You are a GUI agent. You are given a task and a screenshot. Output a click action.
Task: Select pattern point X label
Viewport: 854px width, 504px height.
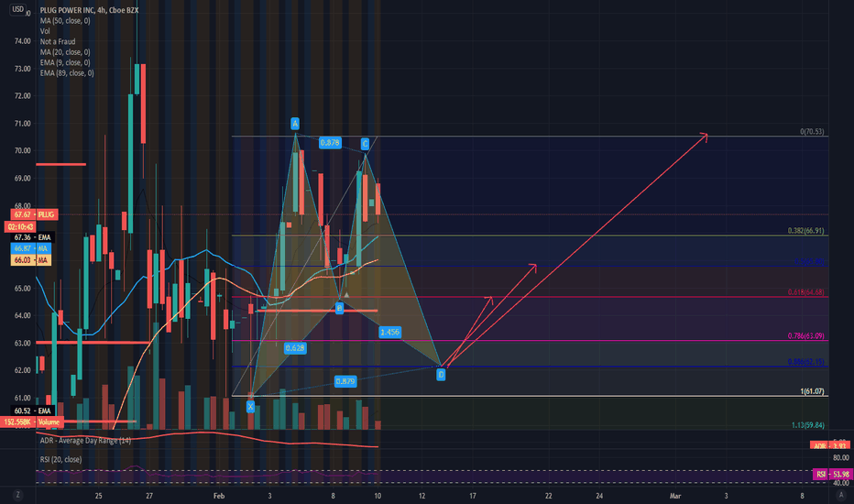[250, 407]
